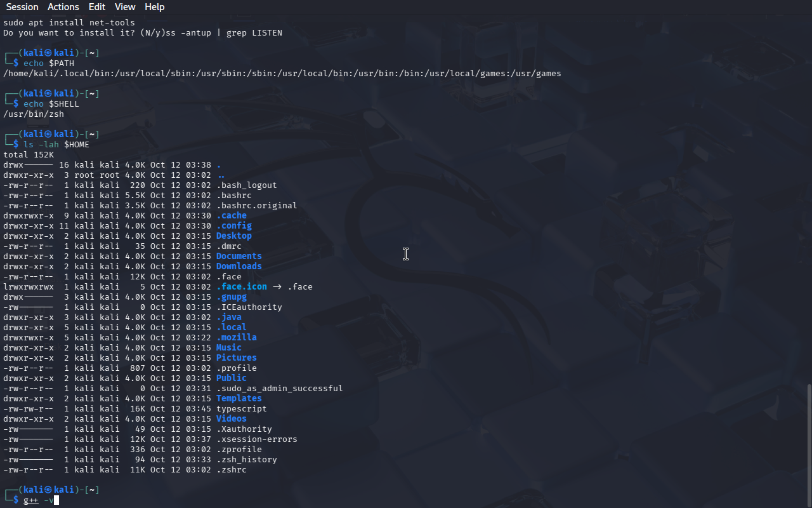Viewport: 812px width, 508px height.
Task: Select the .mozilla folder name
Action: click(236, 337)
